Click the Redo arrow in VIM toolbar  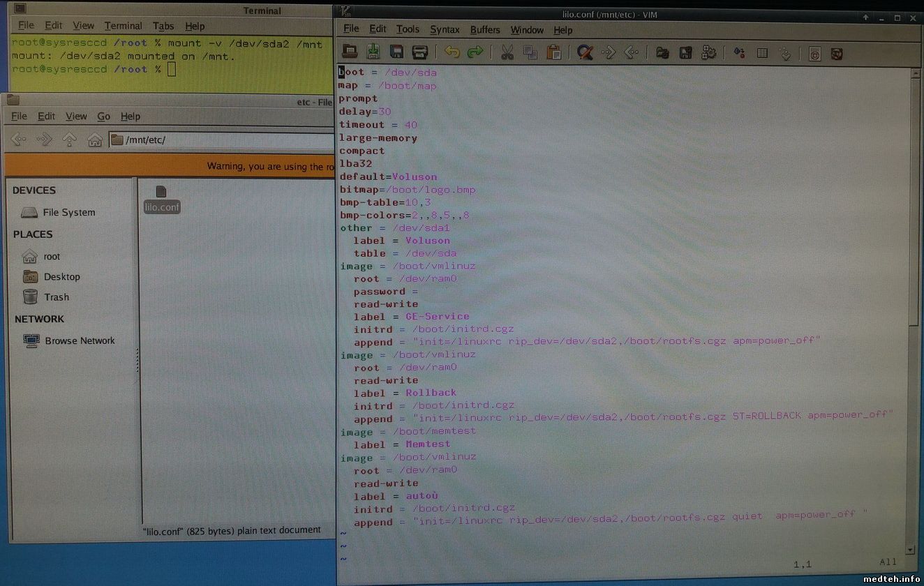(475, 52)
